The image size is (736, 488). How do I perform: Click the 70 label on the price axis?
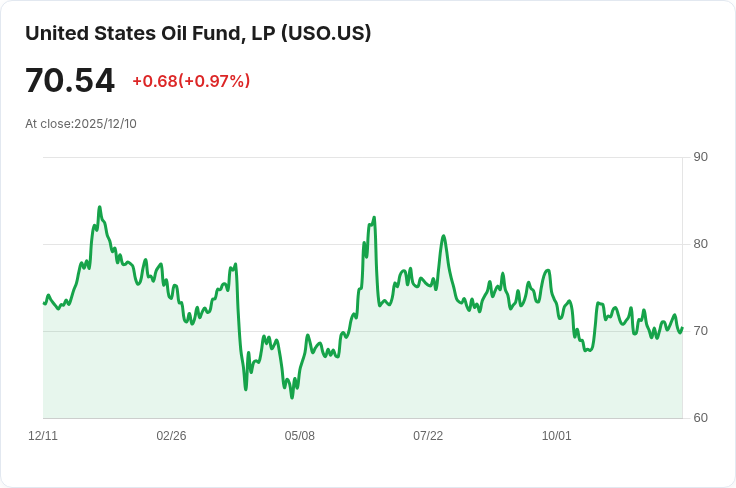[700, 331]
